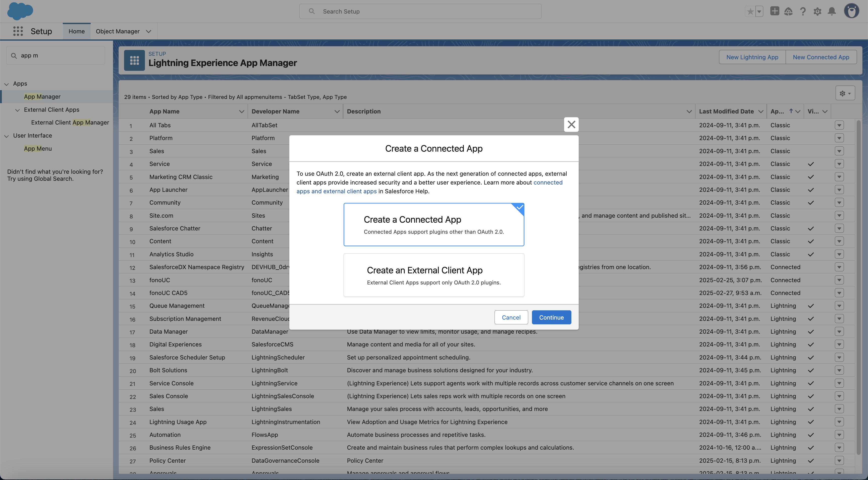Viewport: 868px width, 480px height.
Task: Click 'SalesforceDX Namespace Registry' app name
Action: pos(197,267)
